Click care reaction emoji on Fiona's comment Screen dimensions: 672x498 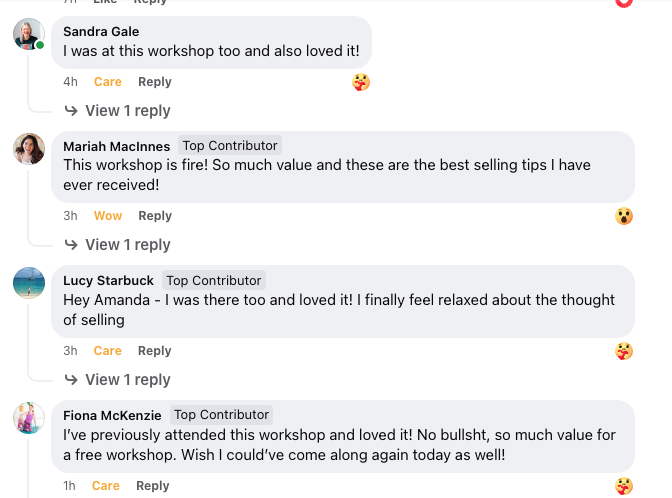624,486
